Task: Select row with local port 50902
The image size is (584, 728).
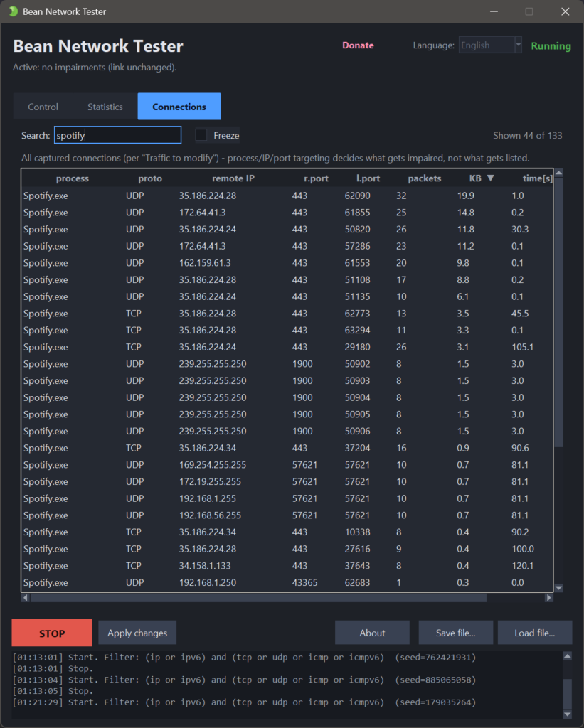Action: coord(287,363)
